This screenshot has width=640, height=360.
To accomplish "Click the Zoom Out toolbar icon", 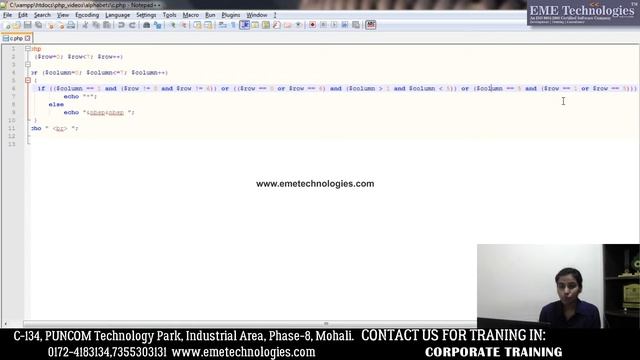I will pos(184,25).
